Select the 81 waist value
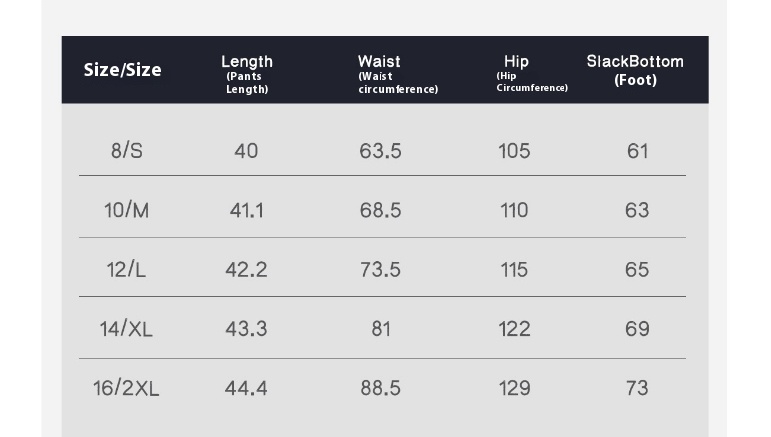 [x=381, y=329]
